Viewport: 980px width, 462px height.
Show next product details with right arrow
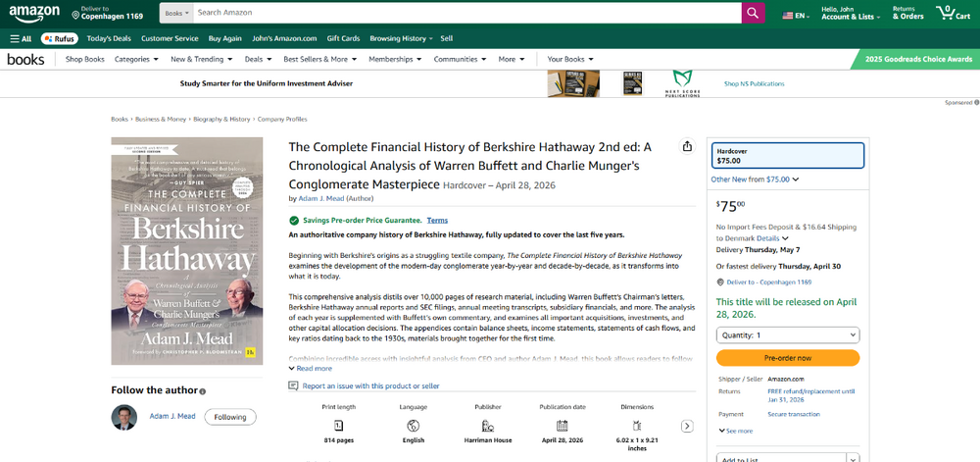click(x=687, y=427)
